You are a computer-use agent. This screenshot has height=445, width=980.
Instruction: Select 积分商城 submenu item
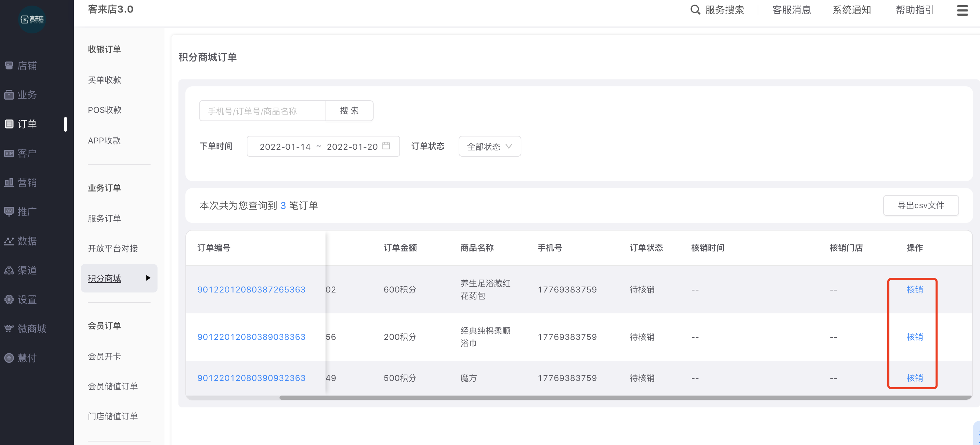[x=119, y=278]
